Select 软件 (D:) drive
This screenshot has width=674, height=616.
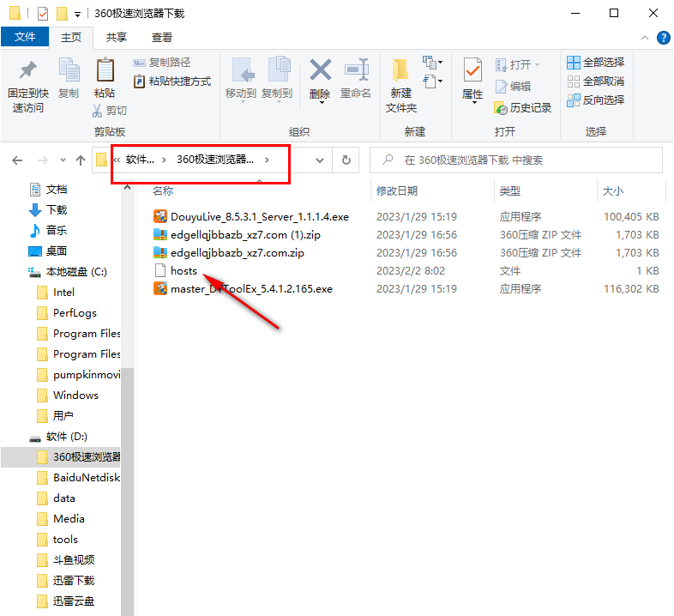tap(67, 437)
